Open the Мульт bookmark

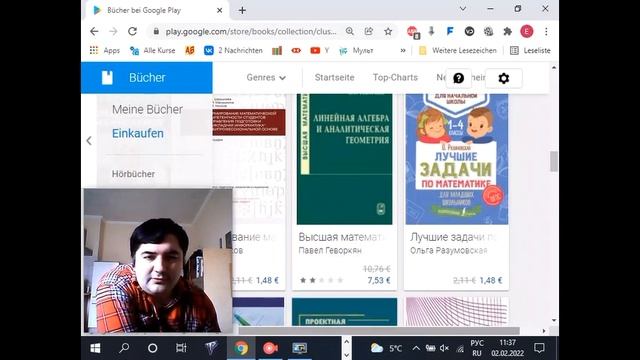tap(356, 51)
